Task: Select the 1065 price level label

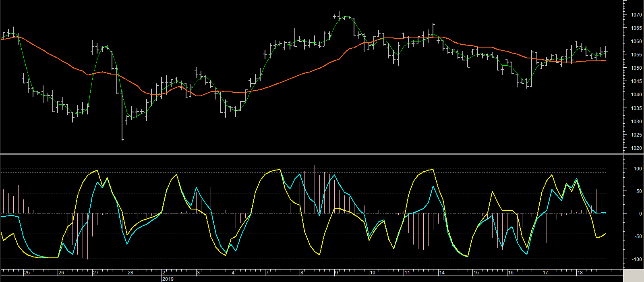Action: pos(636,28)
